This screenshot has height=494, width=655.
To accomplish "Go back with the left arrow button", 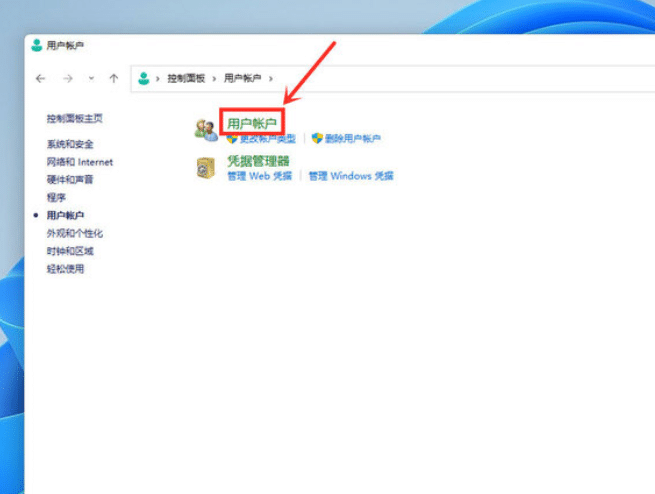I will (41, 79).
